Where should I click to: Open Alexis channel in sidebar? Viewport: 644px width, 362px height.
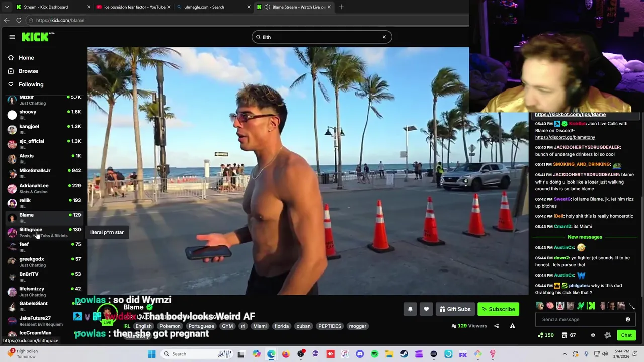[x=44, y=159]
